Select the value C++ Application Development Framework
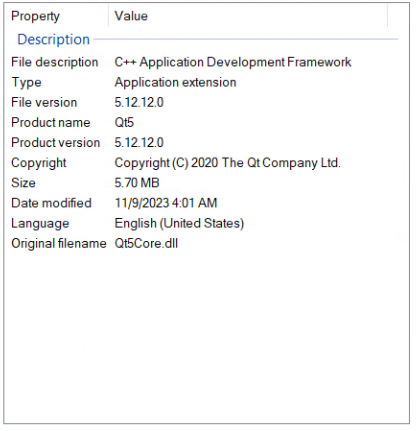417x431 pixels. [233, 62]
